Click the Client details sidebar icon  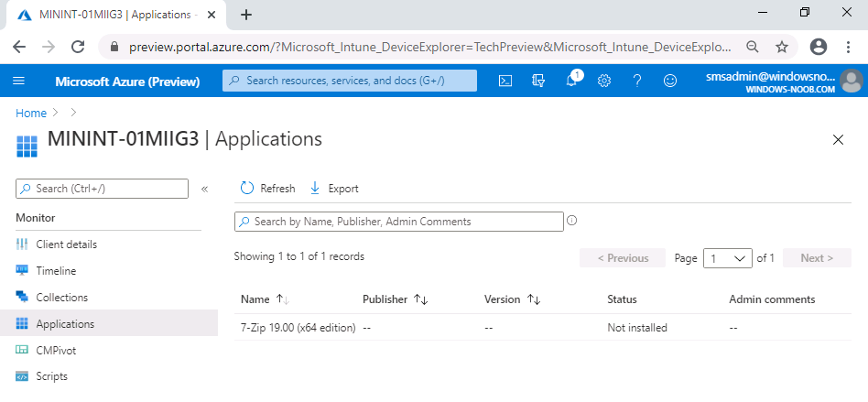[x=22, y=244]
